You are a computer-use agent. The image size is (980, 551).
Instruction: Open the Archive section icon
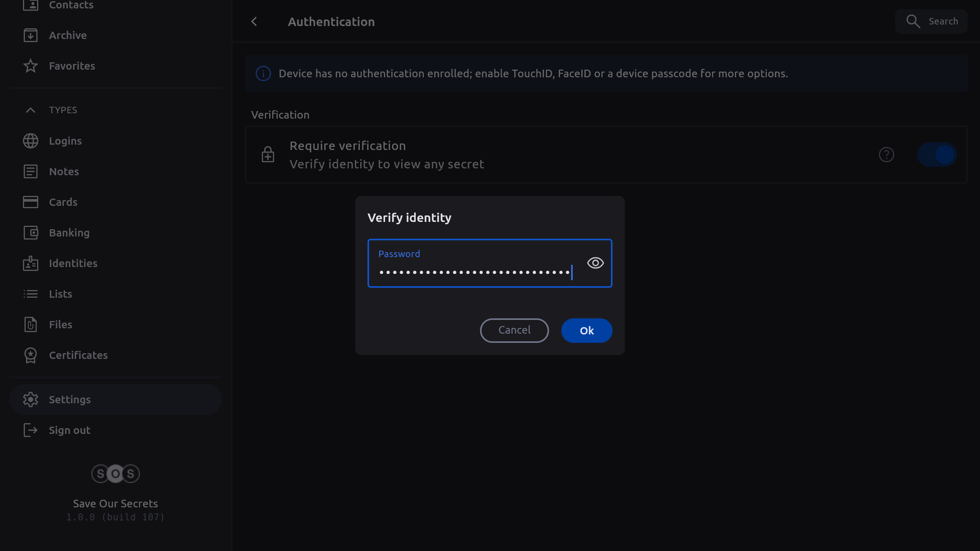(x=31, y=35)
